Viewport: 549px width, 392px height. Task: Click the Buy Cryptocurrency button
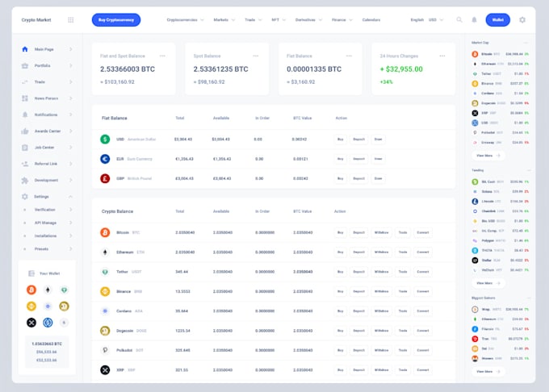(116, 20)
